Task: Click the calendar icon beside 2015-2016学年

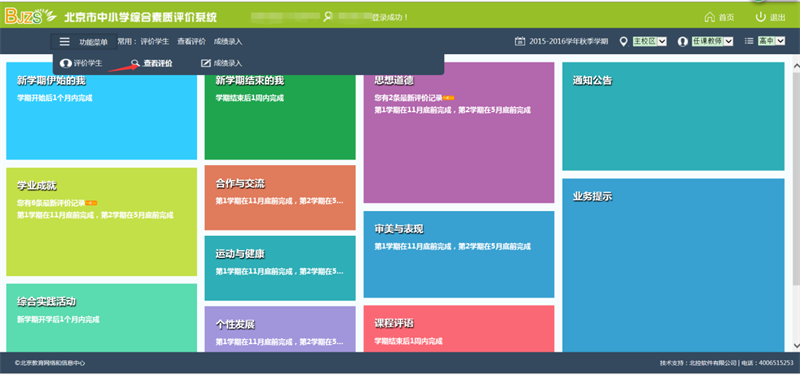Action: coord(519,41)
